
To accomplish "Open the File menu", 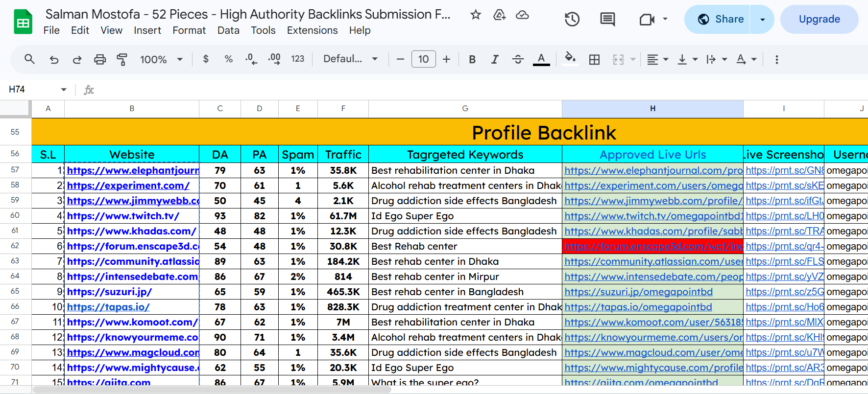I will pos(51,30).
